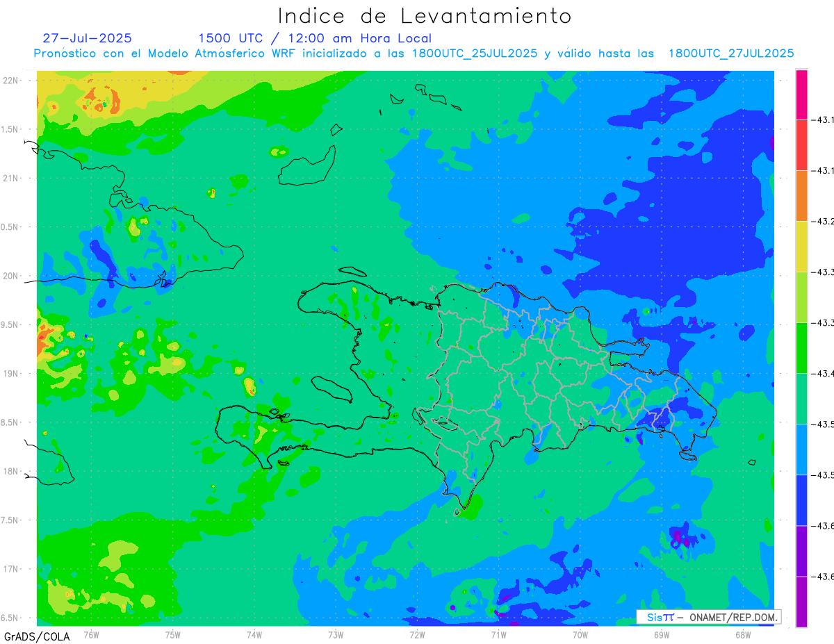Select the orange swatch in the color legend
The image size is (834, 644).
click(801, 195)
